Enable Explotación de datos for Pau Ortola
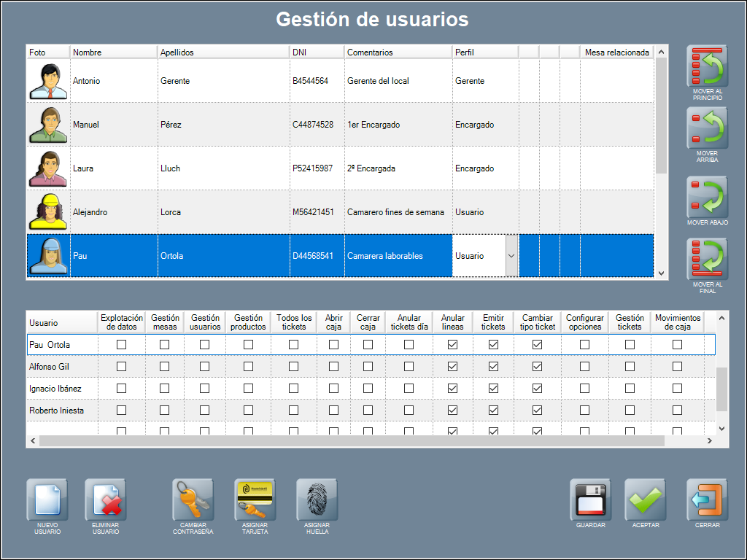747x560 pixels. 122,344
